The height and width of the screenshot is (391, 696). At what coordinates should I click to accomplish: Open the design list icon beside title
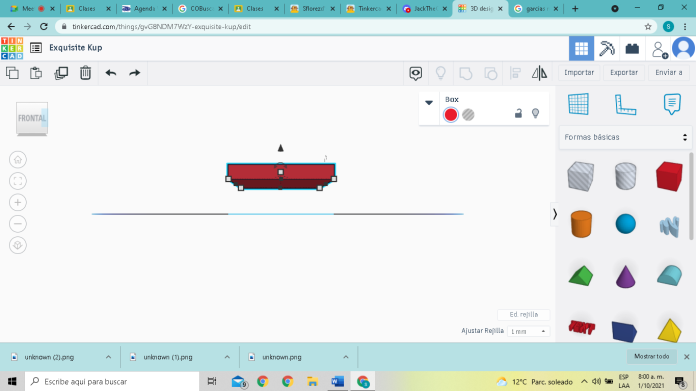point(36,47)
